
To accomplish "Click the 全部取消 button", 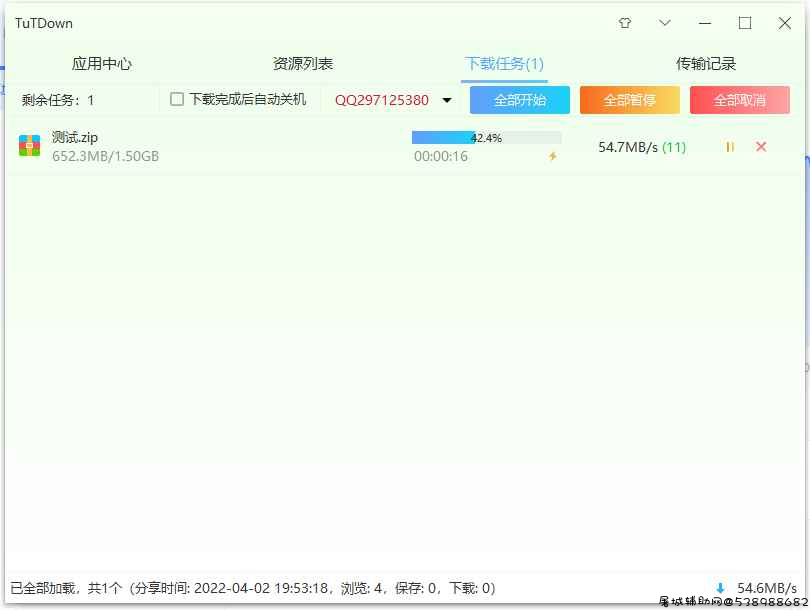I will [x=740, y=100].
